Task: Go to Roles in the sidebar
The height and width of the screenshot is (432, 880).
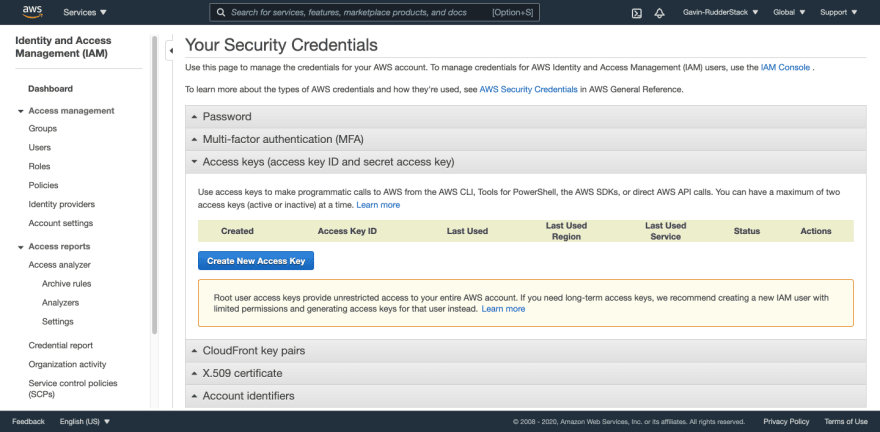Action: tap(40, 167)
